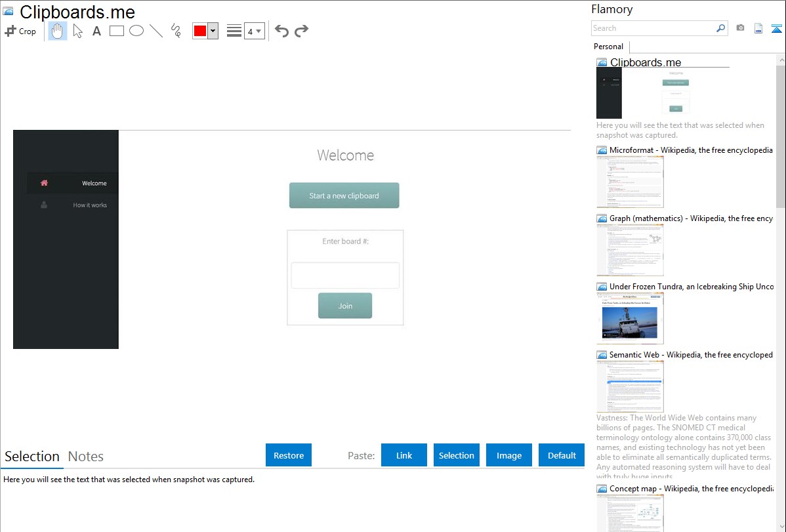Choose the text annotation tool
This screenshot has width=786, height=532.
pos(96,31)
